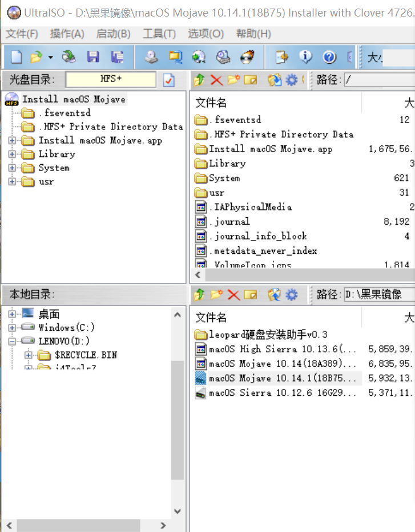Click the local tree vertical scroll down arrow
The height and width of the screenshot is (532, 415).
[x=178, y=511]
